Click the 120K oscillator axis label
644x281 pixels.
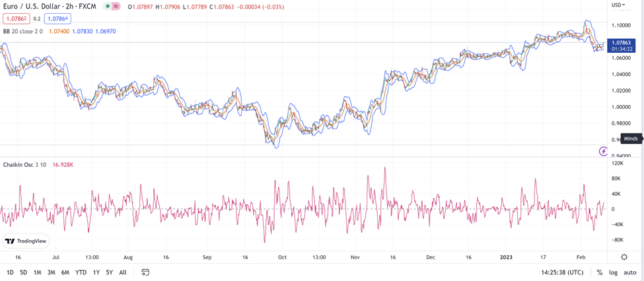[x=618, y=164]
